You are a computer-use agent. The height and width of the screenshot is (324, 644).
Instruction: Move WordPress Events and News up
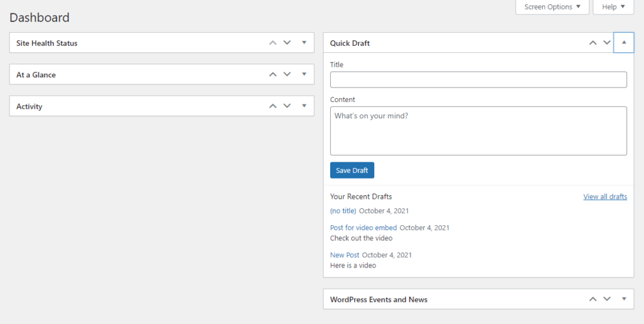592,299
